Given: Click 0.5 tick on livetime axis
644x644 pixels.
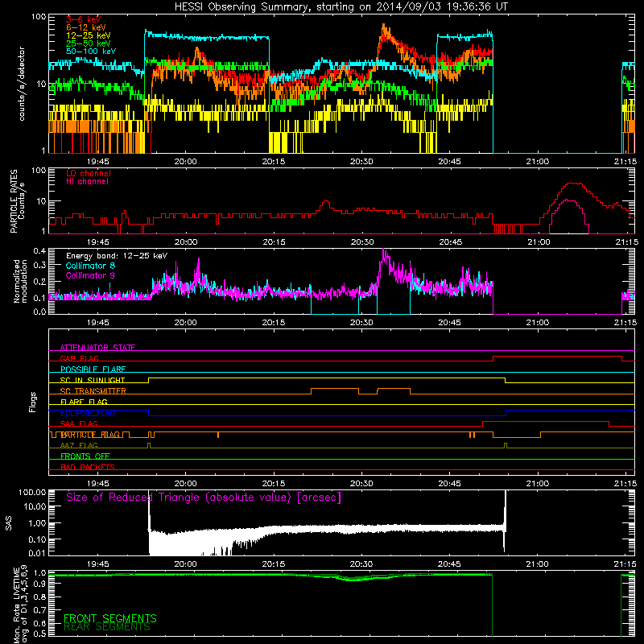Looking at the screenshot, I should (39, 634).
